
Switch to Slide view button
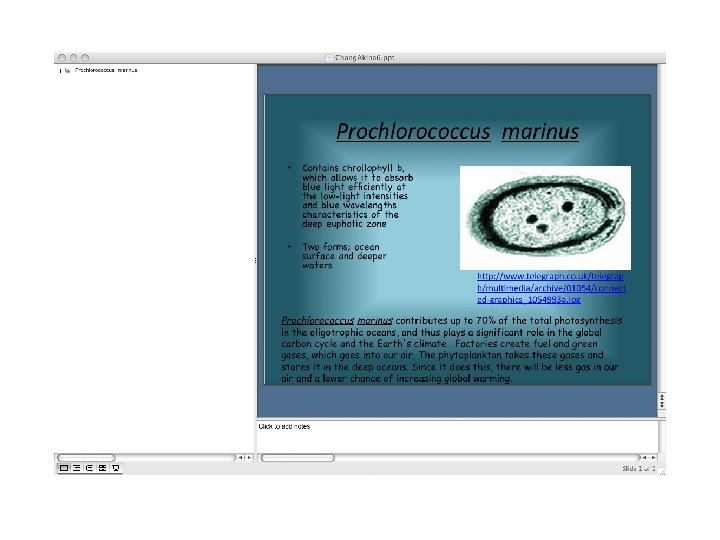(x=90, y=468)
